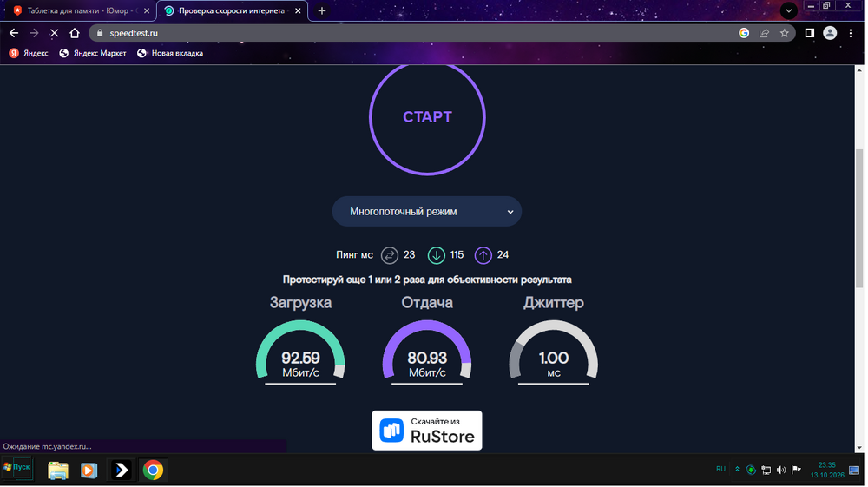
Task: Open the Пуск start menu
Action: click(x=16, y=468)
